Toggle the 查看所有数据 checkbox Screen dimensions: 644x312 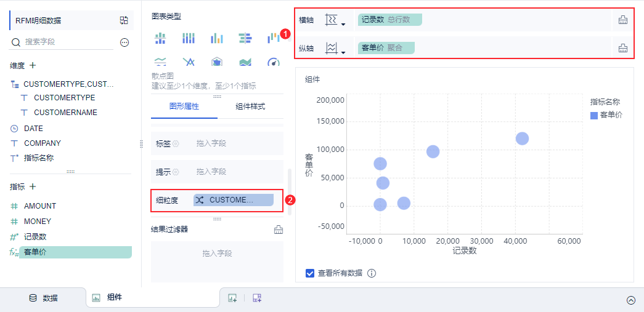point(310,273)
